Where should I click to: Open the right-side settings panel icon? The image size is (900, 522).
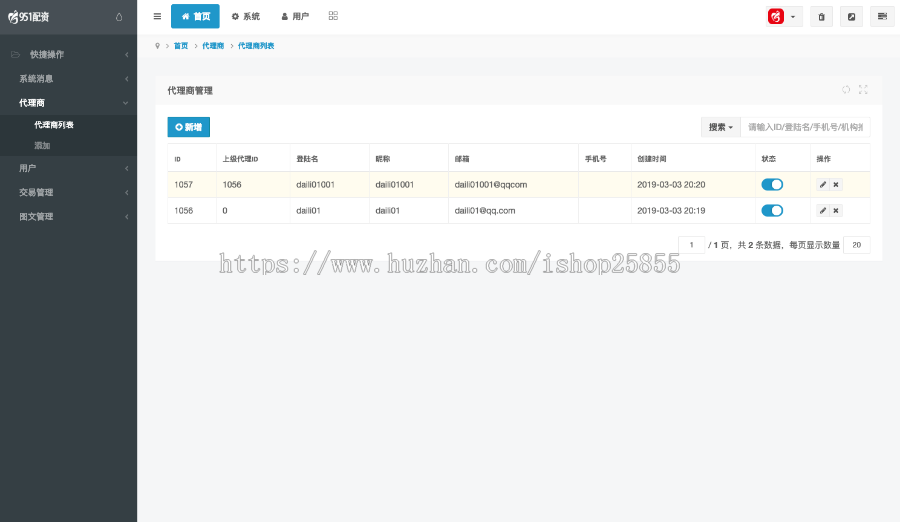882,17
